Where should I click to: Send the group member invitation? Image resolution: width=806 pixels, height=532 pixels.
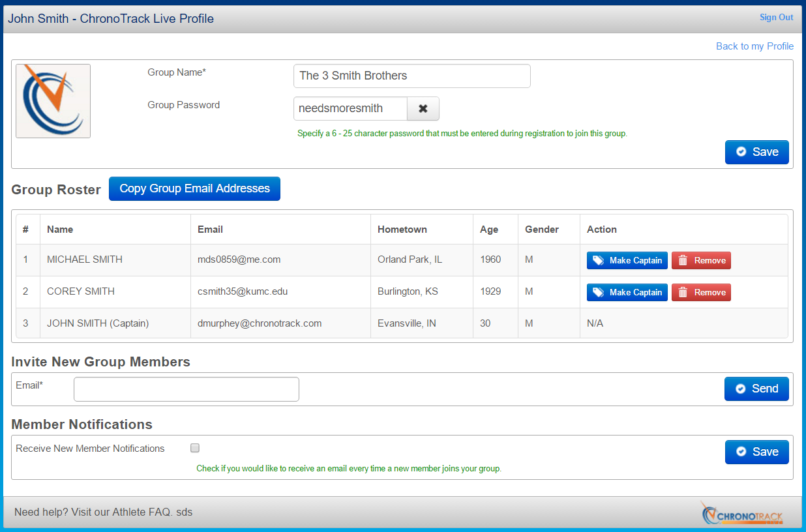[x=756, y=389]
